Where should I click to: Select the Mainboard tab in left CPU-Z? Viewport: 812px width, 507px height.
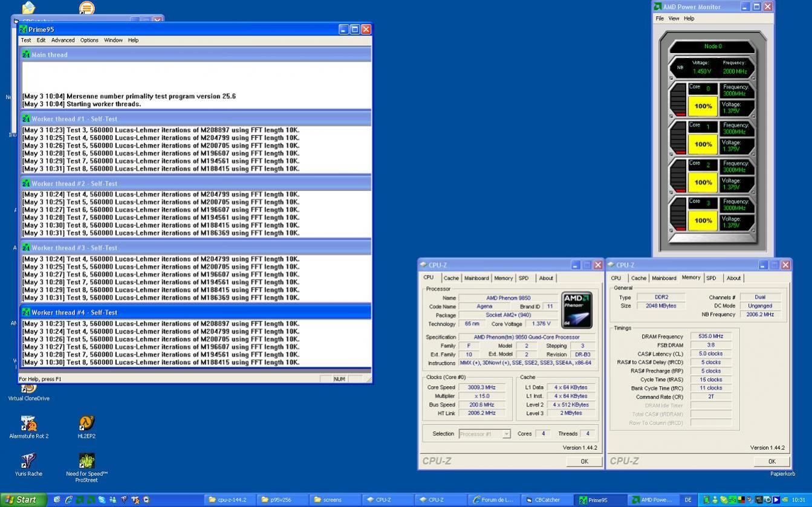point(476,278)
